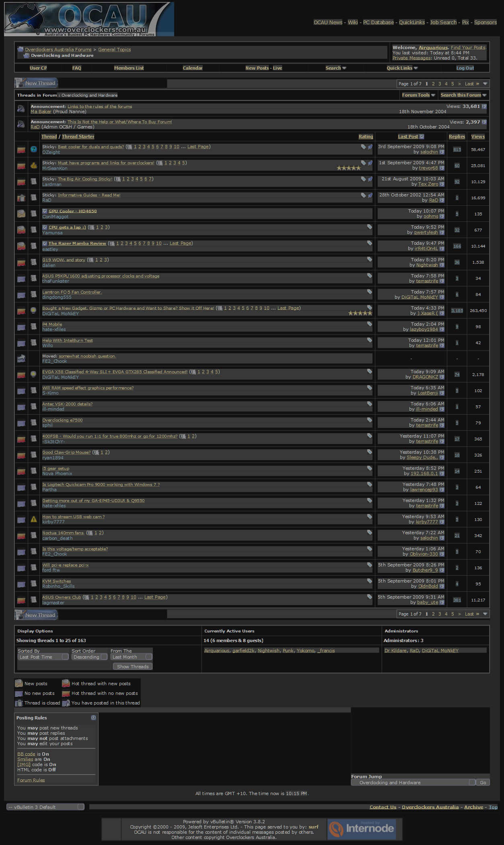Click the view arrow icon beside Views 33,681 announcement

coord(484,107)
